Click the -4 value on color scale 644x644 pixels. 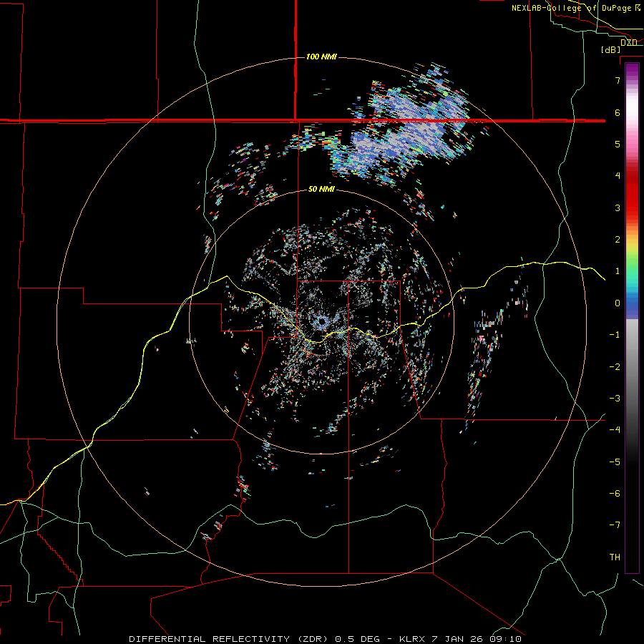pos(615,430)
